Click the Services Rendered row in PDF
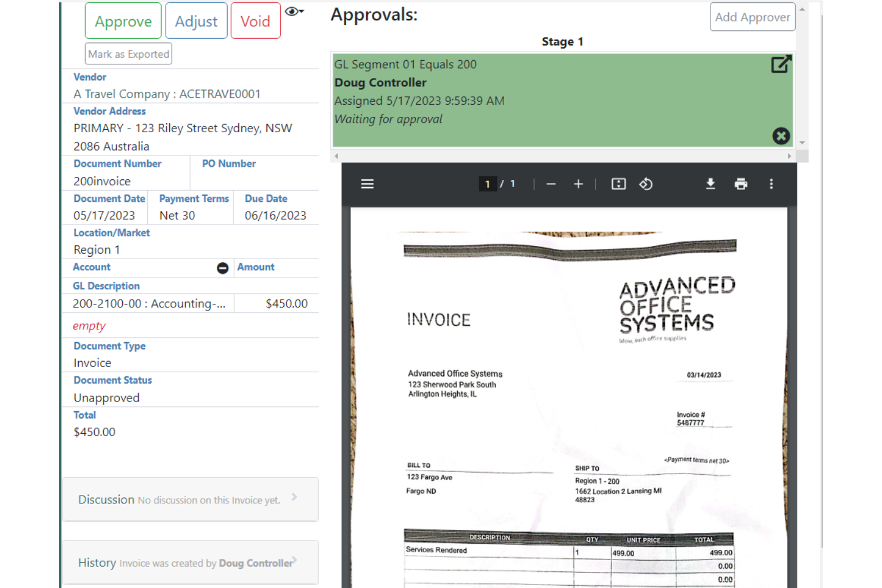Image resolution: width=882 pixels, height=588 pixels. click(569, 551)
